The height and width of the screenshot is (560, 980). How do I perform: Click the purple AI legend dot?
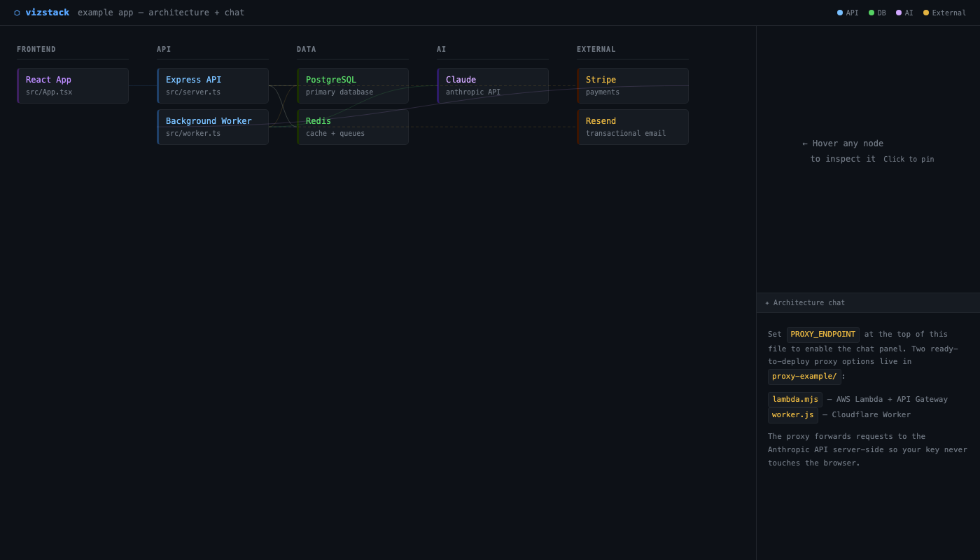point(899,13)
